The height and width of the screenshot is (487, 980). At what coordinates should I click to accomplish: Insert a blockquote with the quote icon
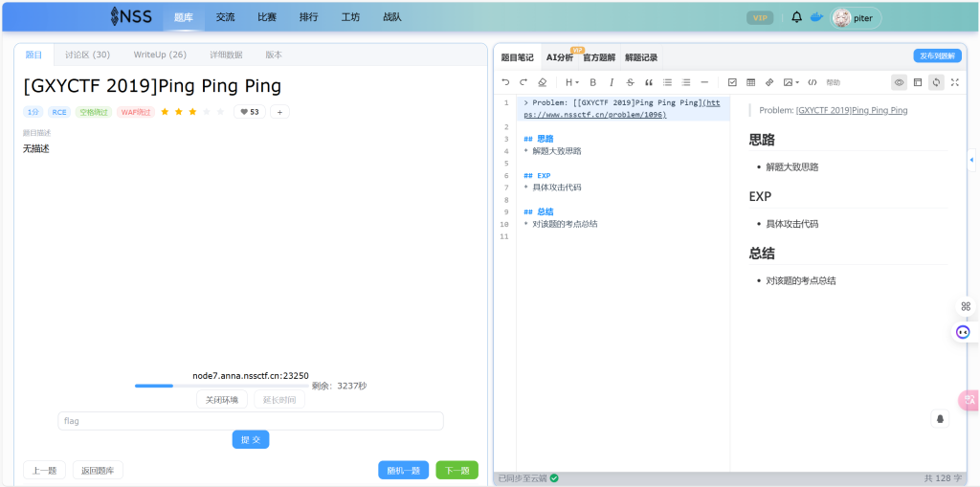click(x=649, y=82)
